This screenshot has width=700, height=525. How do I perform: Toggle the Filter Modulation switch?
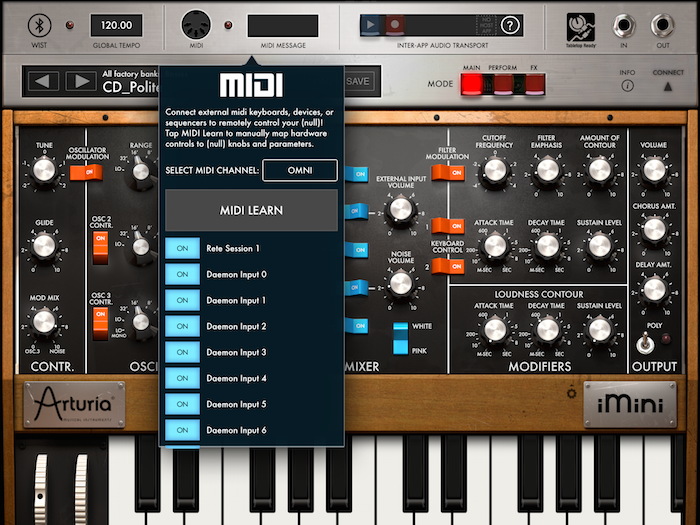(448, 173)
